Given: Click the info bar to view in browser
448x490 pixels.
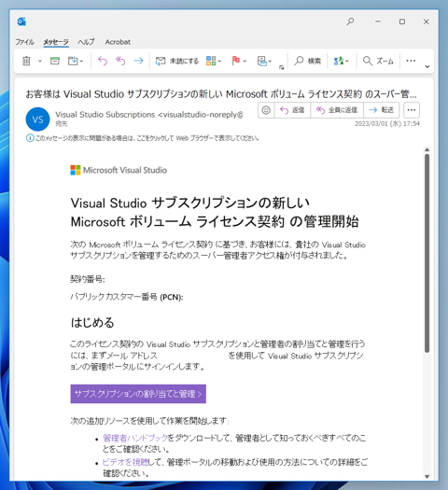Looking at the screenshot, I should [x=143, y=138].
